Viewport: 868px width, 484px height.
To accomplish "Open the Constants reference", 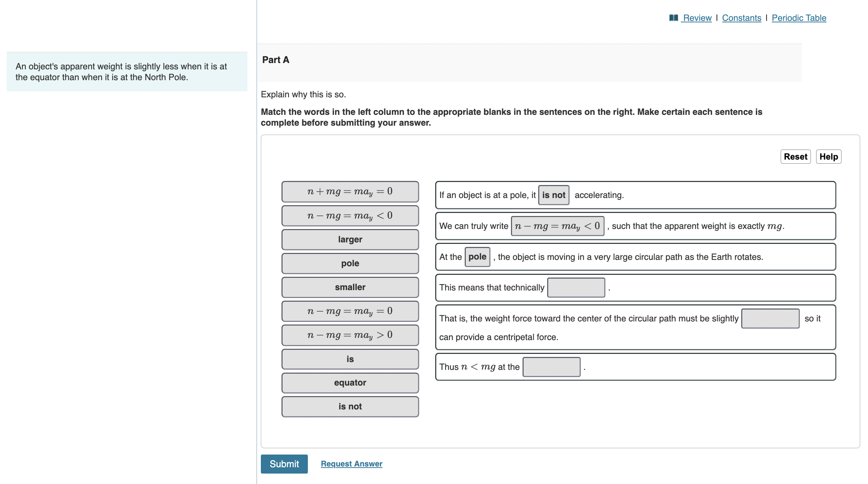I will (x=741, y=18).
